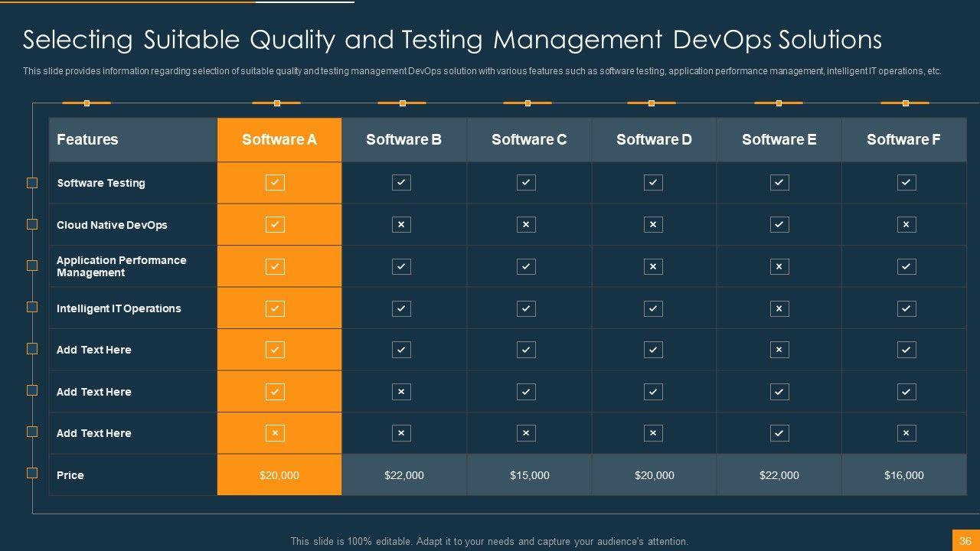Click Software E cross for Intelligent IT Operations
980x551 pixels.
(x=779, y=308)
